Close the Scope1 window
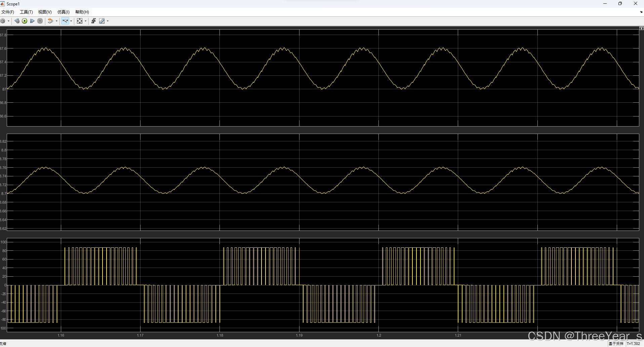The image size is (644, 347). click(636, 4)
